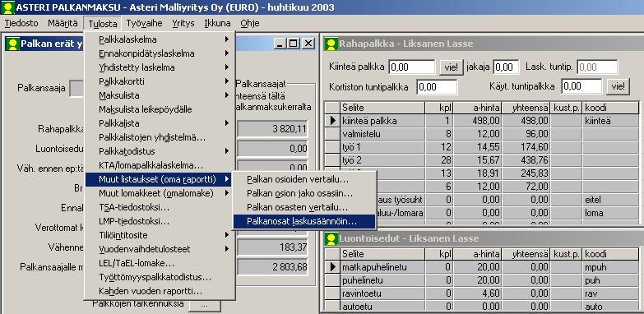644x314 pixels.
Task: Click the 'koodi' column header in Luontoisedut
Action: pyautogui.click(x=610, y=254)
